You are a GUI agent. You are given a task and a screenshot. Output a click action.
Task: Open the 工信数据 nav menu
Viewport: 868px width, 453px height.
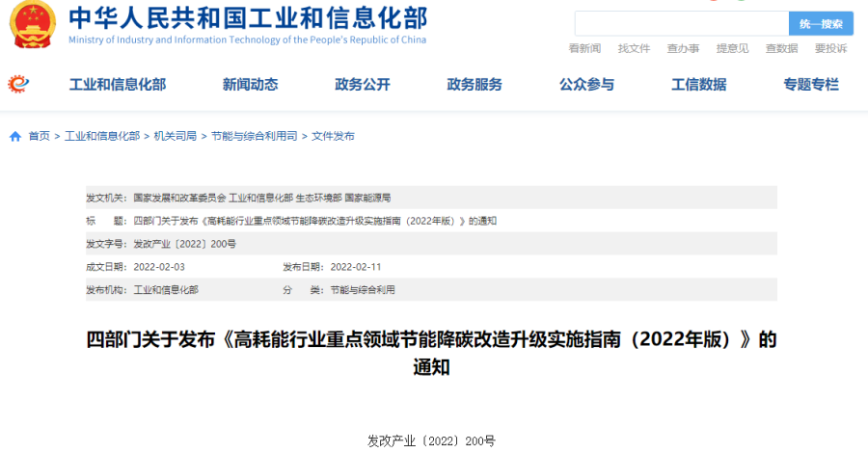(698, 85)
